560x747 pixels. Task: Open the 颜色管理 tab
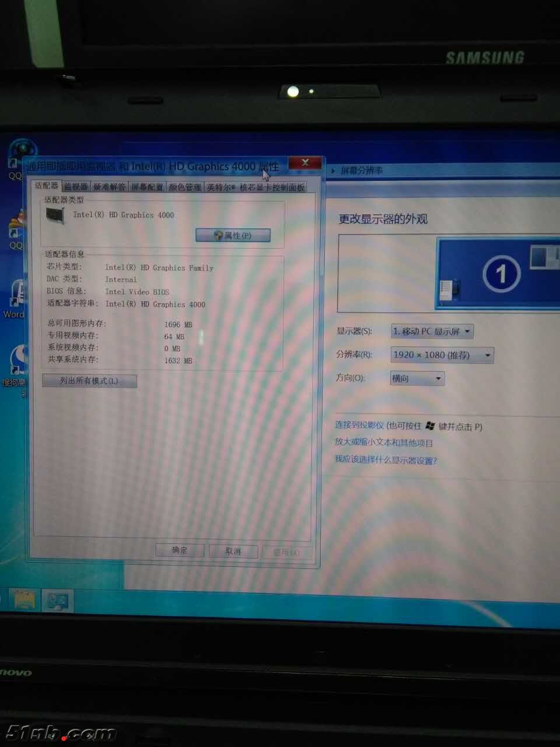coord(185,187)
